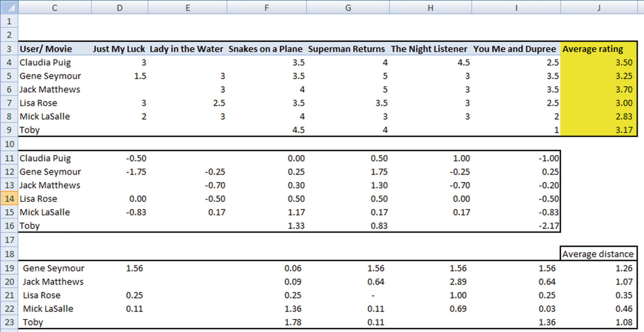Click average distance value 1.26
Screen dimensions: 644x332
click(624, 268)
